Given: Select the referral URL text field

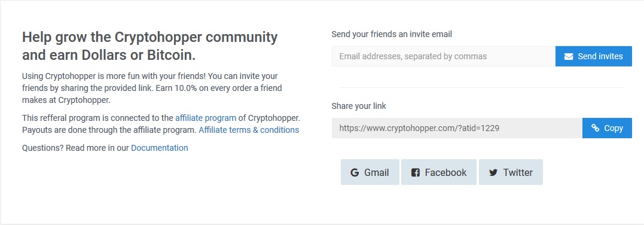Looking at the screenshot, I should coord(457,128).
